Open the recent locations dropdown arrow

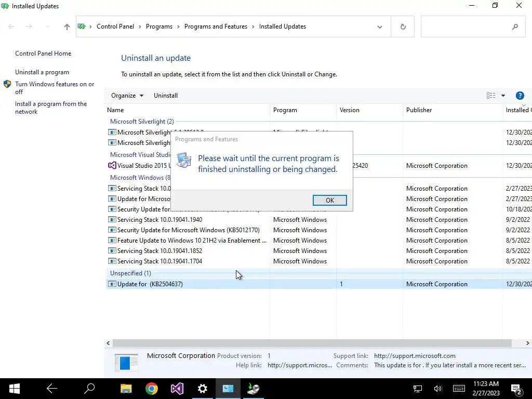click(47, 26)
